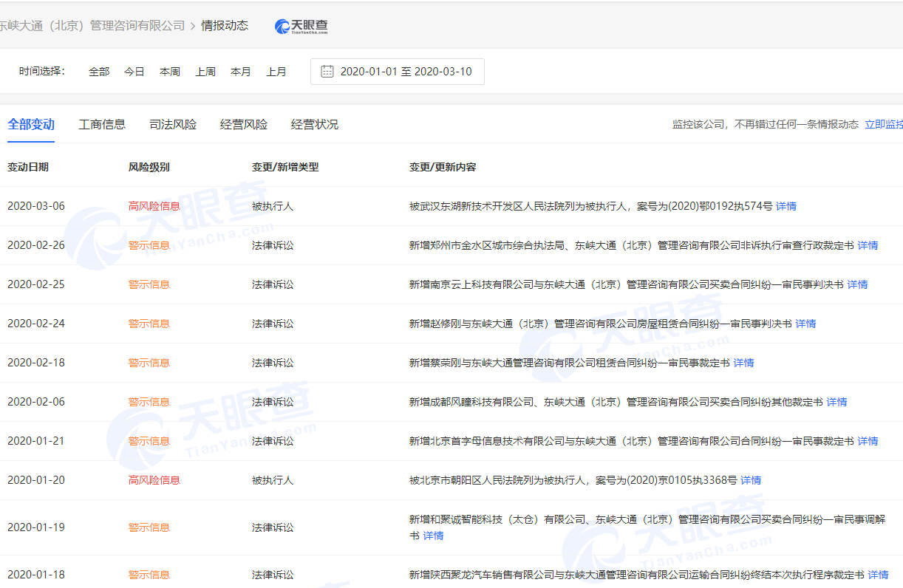Viewport: 903px width, 588px height.
Task: Click the date range field 2020-01-01 至 2020-03-10
Action: [x=398, y=72]
